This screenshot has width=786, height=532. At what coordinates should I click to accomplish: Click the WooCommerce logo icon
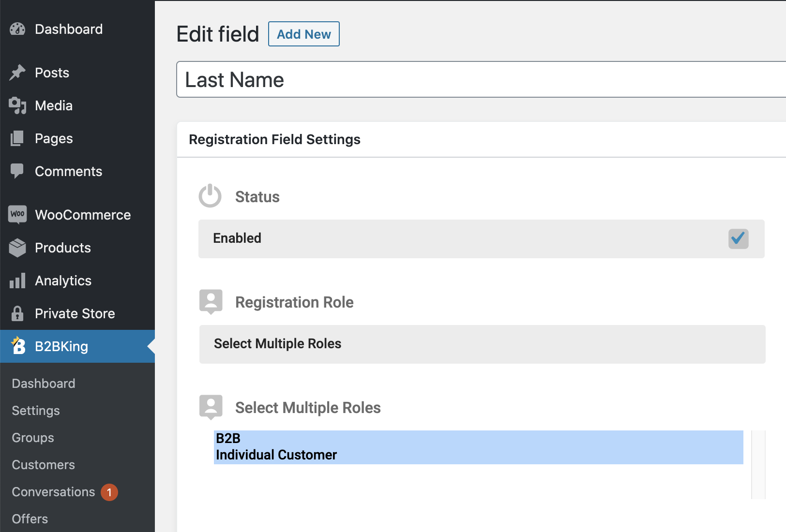[x=17, y=214]
